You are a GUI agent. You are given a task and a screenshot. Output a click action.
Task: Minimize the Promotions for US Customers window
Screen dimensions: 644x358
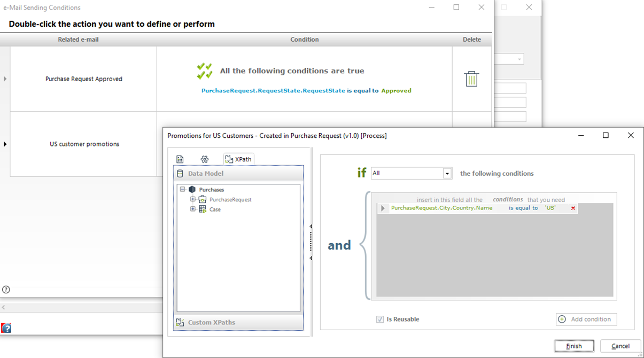coord(581,136)
